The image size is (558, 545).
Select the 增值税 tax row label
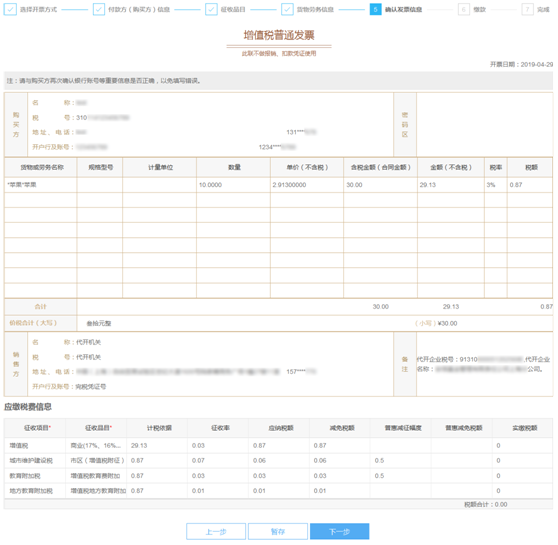pyautogui.click(x=19, y=445)
